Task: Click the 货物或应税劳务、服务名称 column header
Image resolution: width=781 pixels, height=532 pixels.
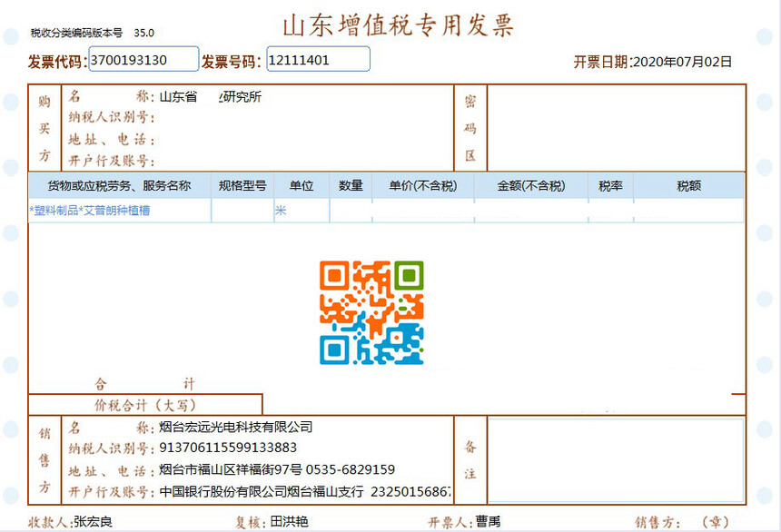Action: [120, 186]
